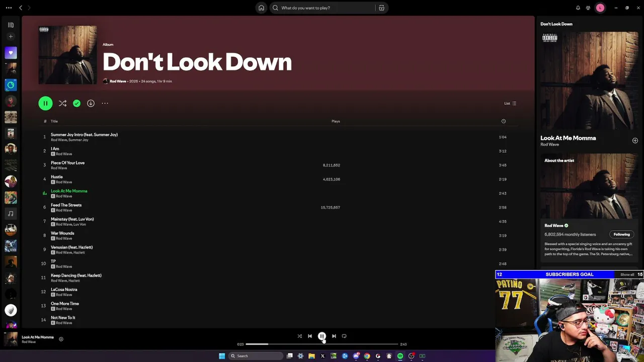Open more options for the album

click(x=105, y=103)
